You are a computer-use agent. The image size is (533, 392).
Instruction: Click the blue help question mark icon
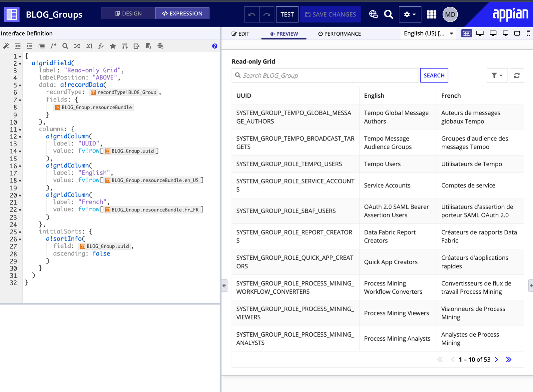pos(215,46)
